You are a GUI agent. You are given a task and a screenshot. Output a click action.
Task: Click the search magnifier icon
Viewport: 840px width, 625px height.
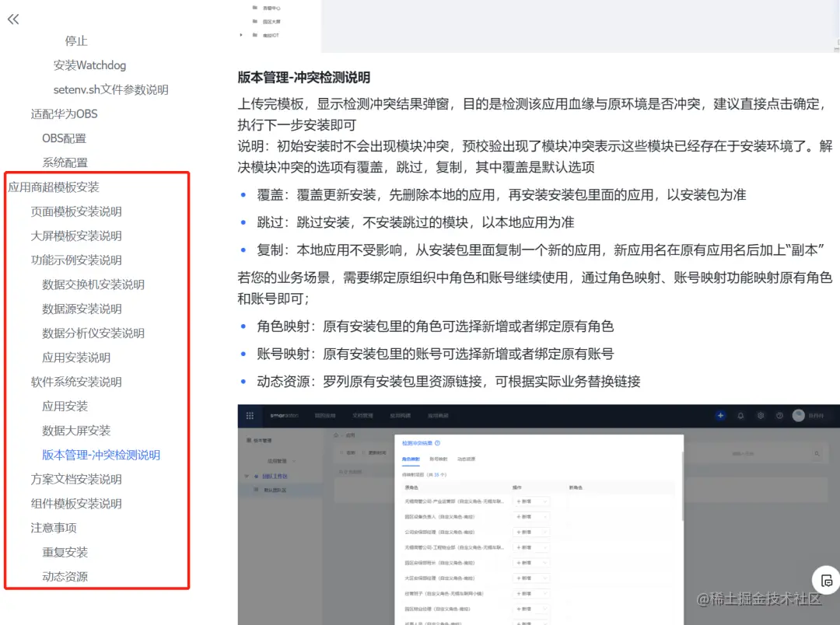[817, 453]
